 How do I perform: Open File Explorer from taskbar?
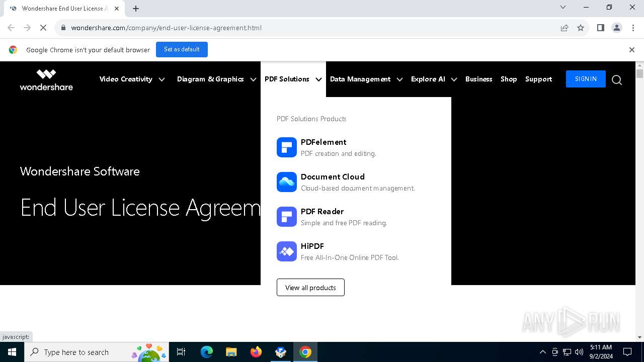pos(231,352)
